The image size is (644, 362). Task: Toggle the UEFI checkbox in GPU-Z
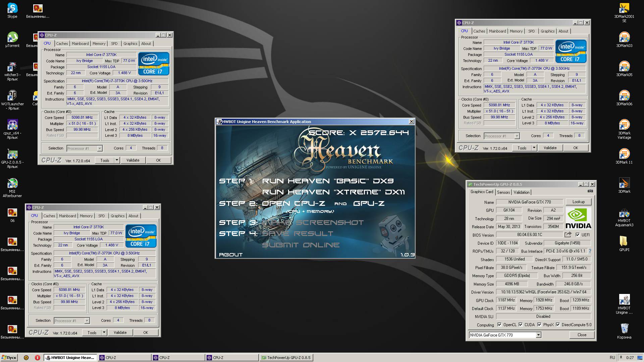[578, 235]
